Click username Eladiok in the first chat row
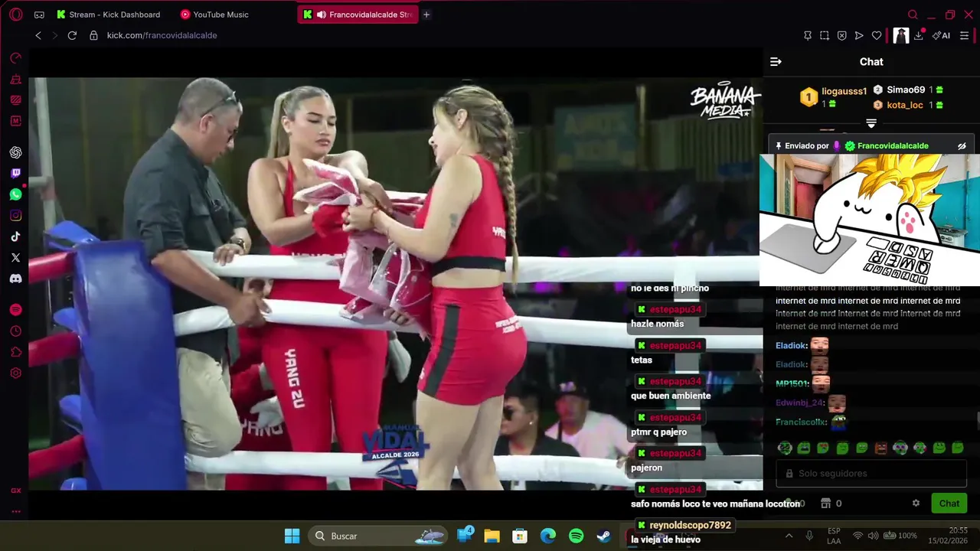Image resolution: width=980 pixels, height=551 pixels. (791, 345)
